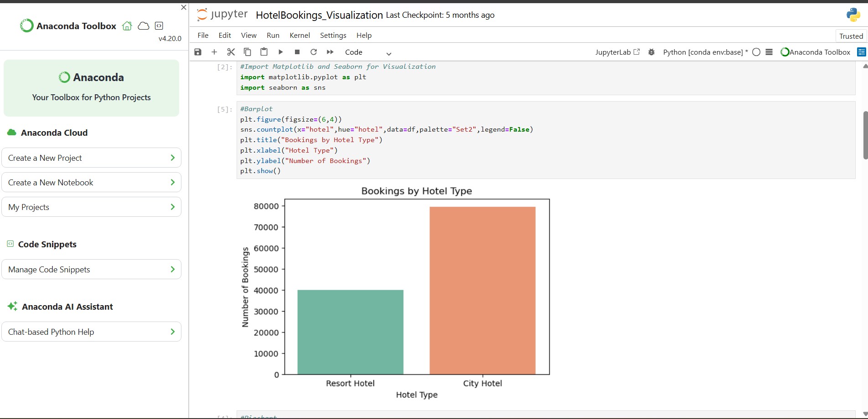Image resolution: width=868 pixels, height=419 pixels.
Task: Open the notebook in JupyterLab link
Action: point(617,52)
